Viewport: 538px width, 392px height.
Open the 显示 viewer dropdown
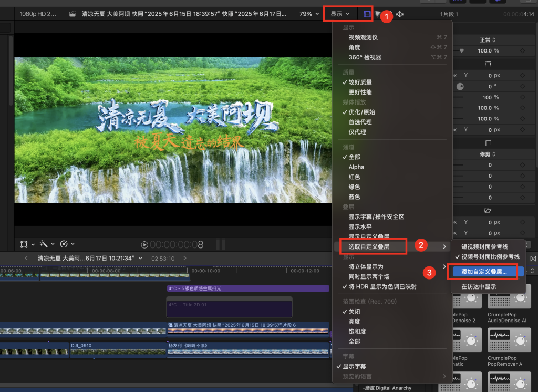point(339,14)
